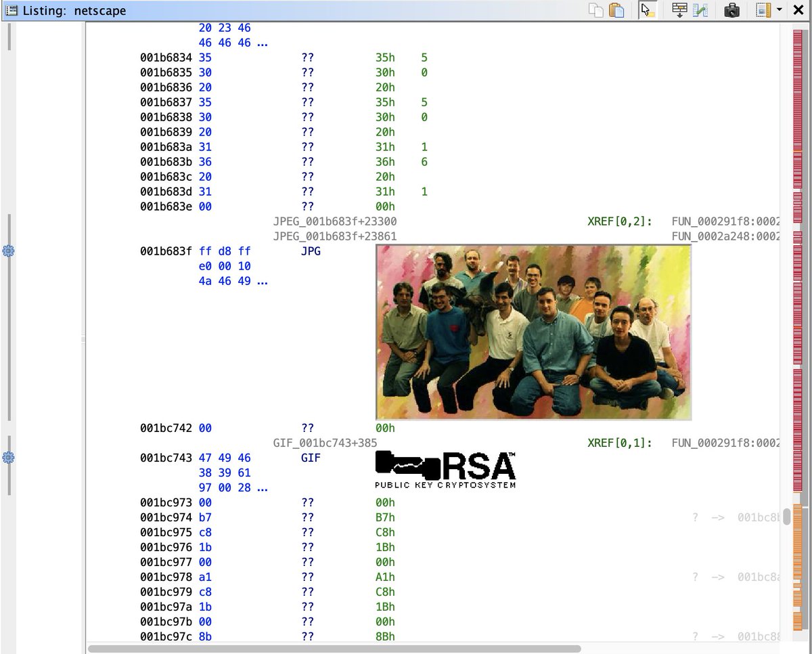
Task: Select address 001b6835
Action: [x=166, y=73]
